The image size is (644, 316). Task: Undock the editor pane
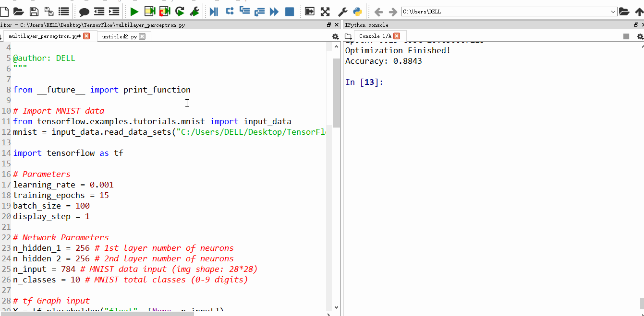coord(329,25)
